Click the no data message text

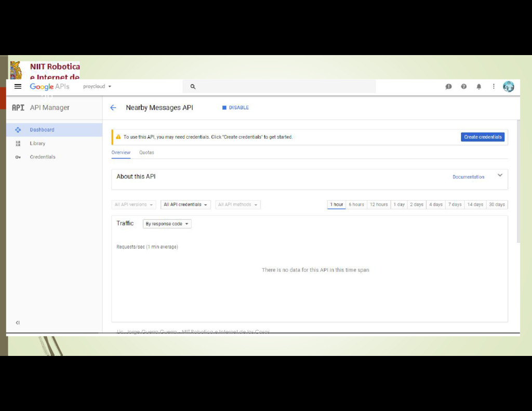click(315, 270)
